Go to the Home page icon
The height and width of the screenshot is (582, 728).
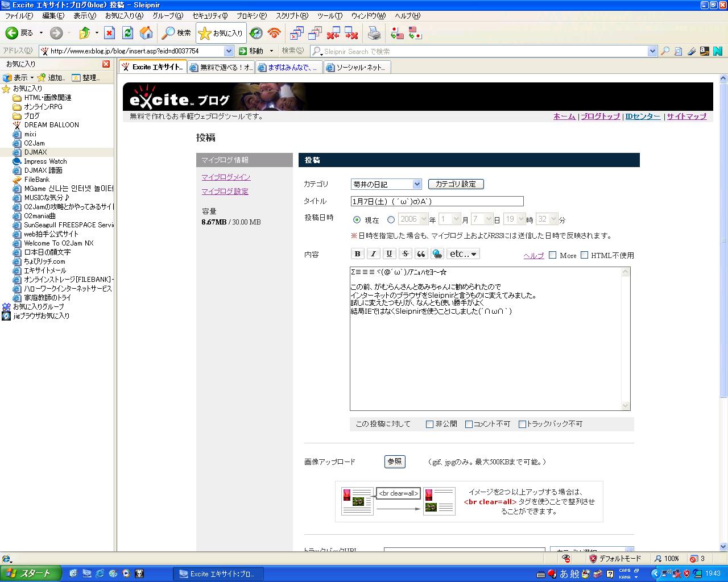click(146, 33)
